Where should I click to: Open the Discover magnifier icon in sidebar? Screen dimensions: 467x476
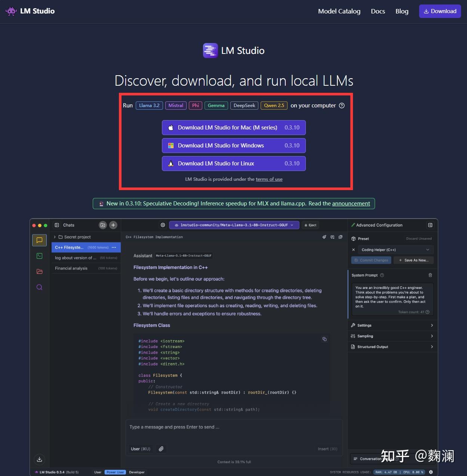pos(39,287)
